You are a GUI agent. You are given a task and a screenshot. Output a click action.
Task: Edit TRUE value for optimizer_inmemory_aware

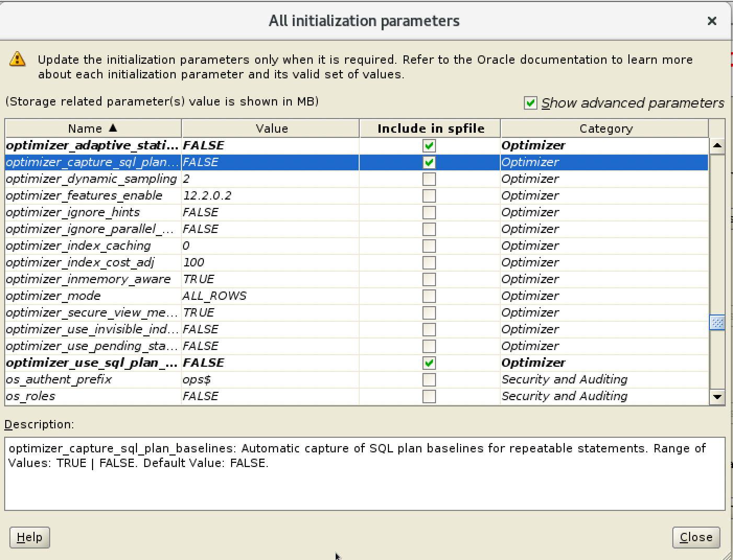click(270, 279)
